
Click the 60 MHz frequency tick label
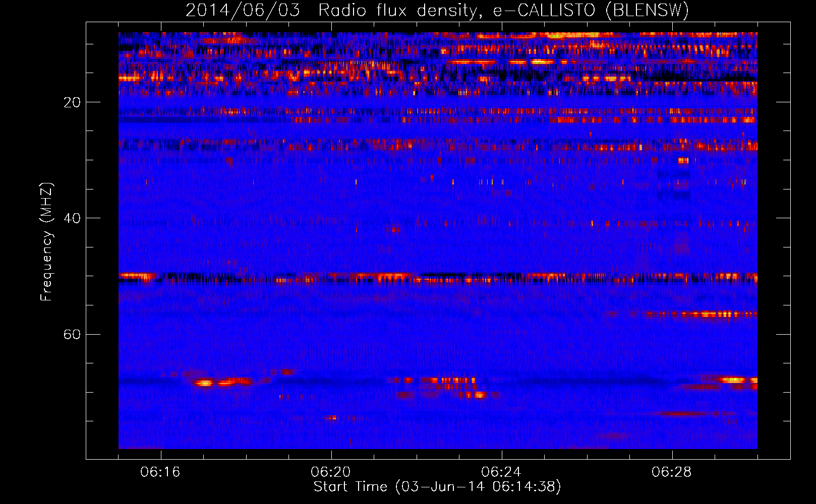point(72,335)
